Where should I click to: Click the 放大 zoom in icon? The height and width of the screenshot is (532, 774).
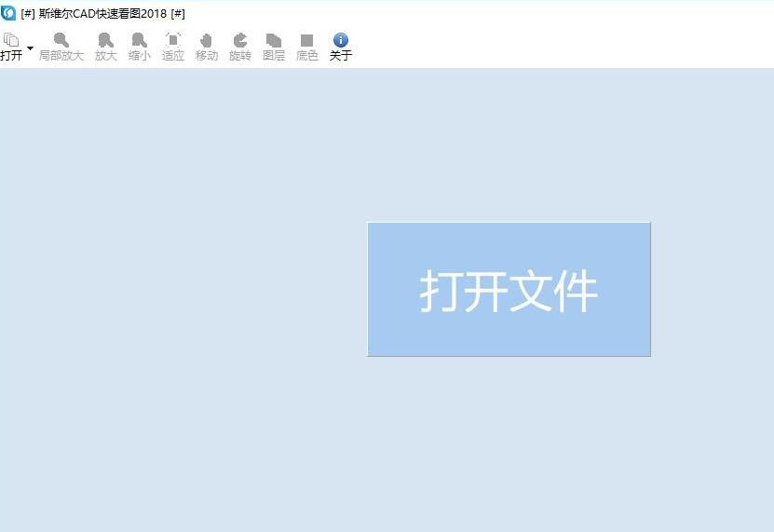[x=105, y=47]
